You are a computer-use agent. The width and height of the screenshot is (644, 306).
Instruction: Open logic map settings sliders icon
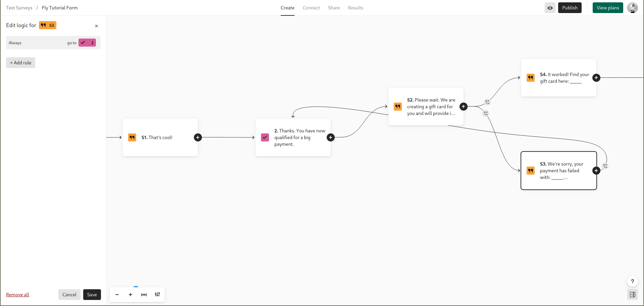click(x=157, y=295)
